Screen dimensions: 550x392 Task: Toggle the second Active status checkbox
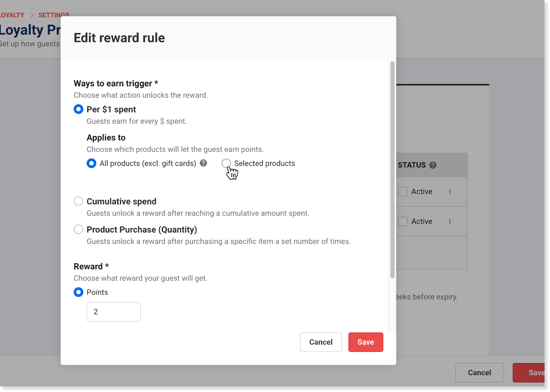tap(403, 221)
